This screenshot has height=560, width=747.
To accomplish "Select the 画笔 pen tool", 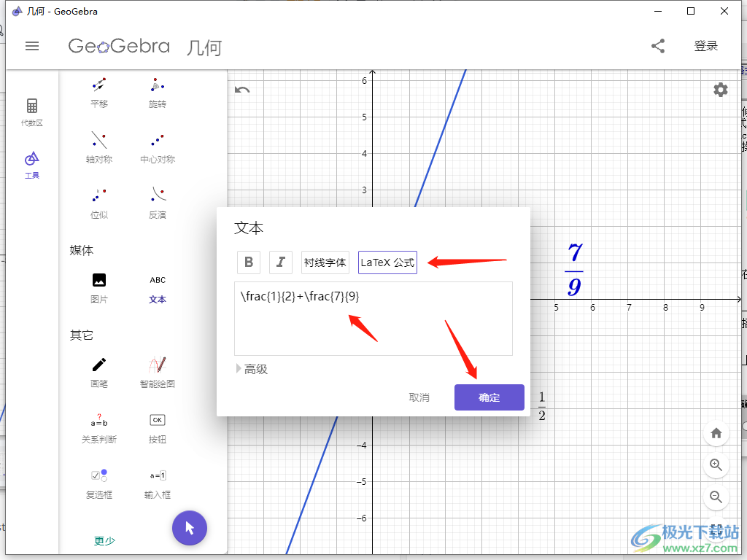I will pos(99,373).
